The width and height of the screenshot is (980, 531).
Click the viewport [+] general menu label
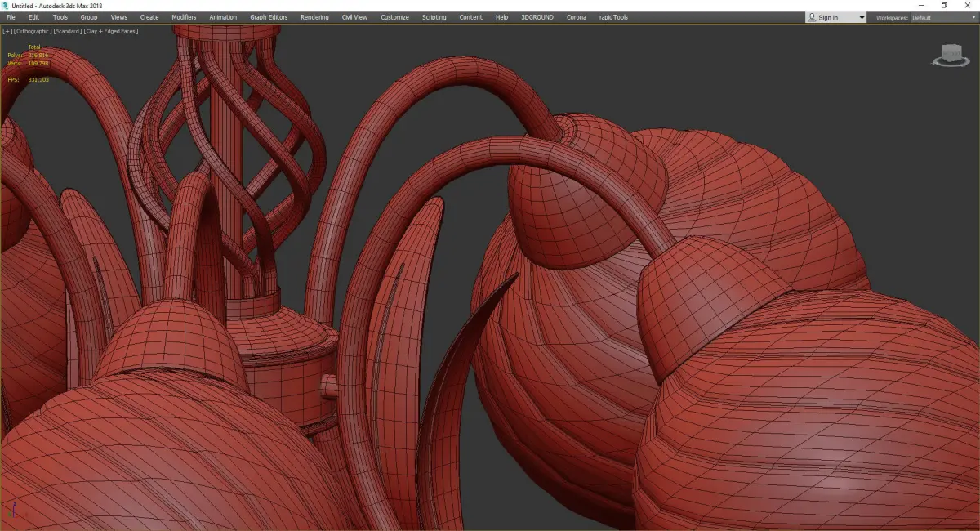point(7,31)
